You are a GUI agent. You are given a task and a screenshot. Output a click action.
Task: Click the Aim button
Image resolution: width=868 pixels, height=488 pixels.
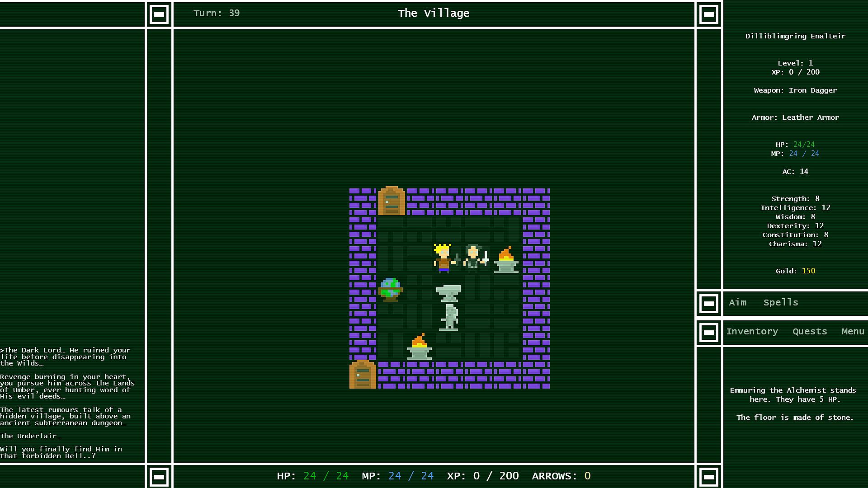737,303
